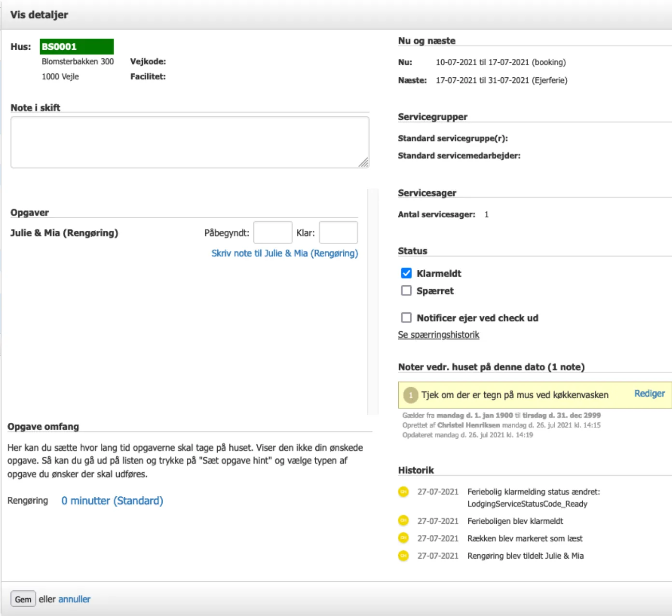Open 'Skriv note til Julie & Mia (Rengøring)'
Viewport: 672px width, 616px height.
point(284,253)
